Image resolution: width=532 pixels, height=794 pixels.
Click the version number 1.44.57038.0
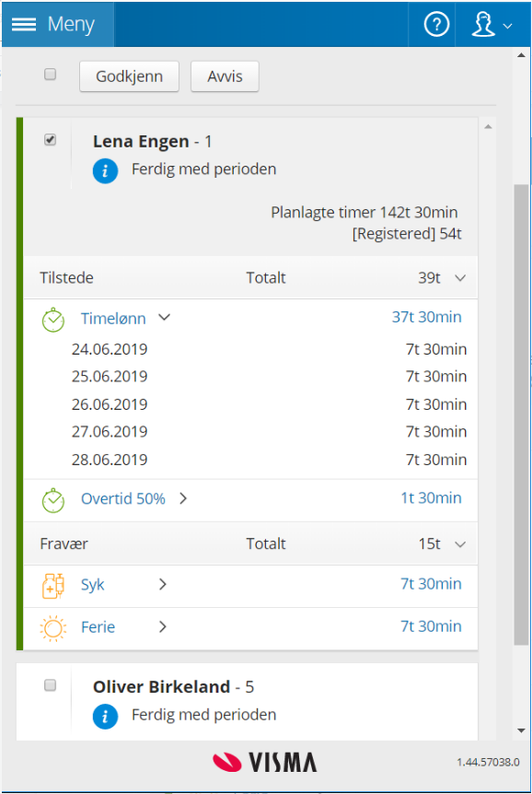click(x=488, y=762)
